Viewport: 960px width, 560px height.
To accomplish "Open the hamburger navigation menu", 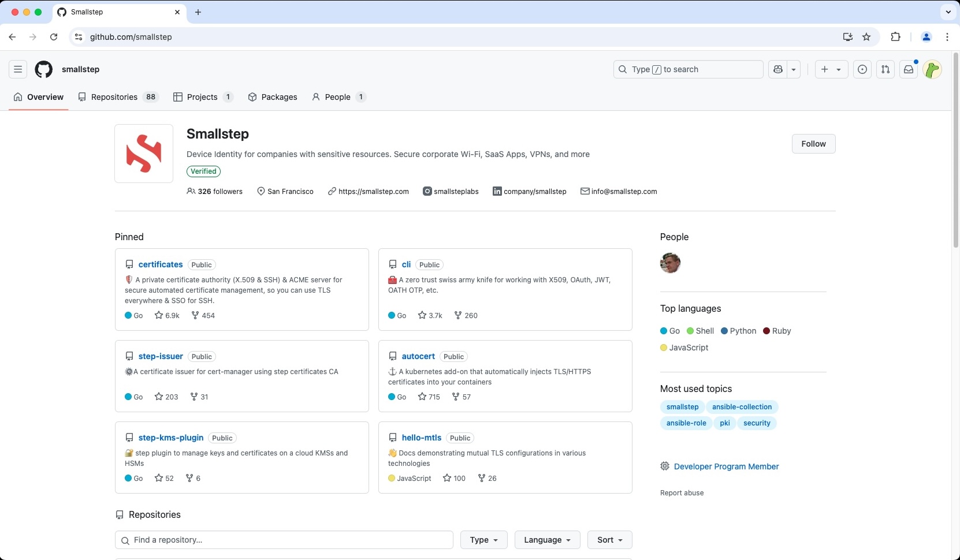I will click(18, 69).
